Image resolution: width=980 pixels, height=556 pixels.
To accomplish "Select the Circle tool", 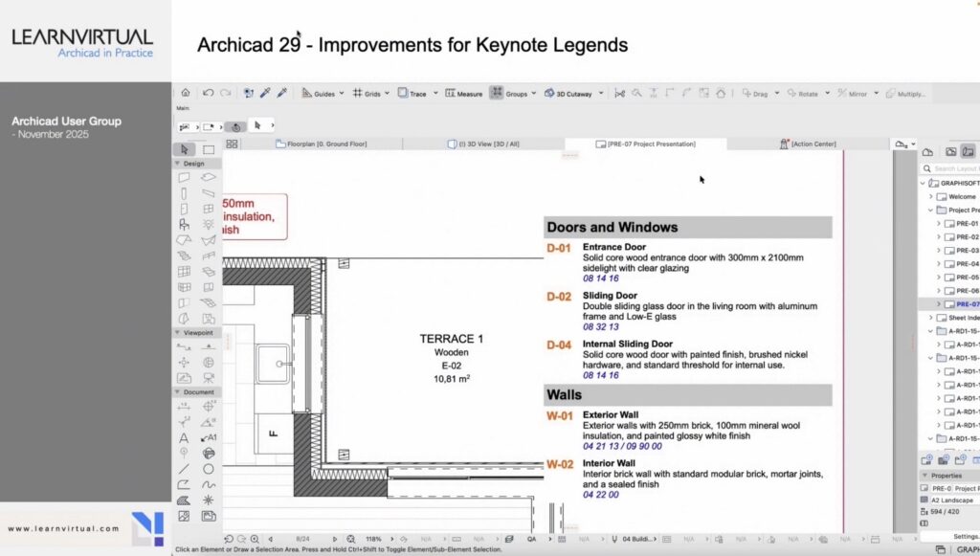I will pyautogui.click(x=208, y=469).
